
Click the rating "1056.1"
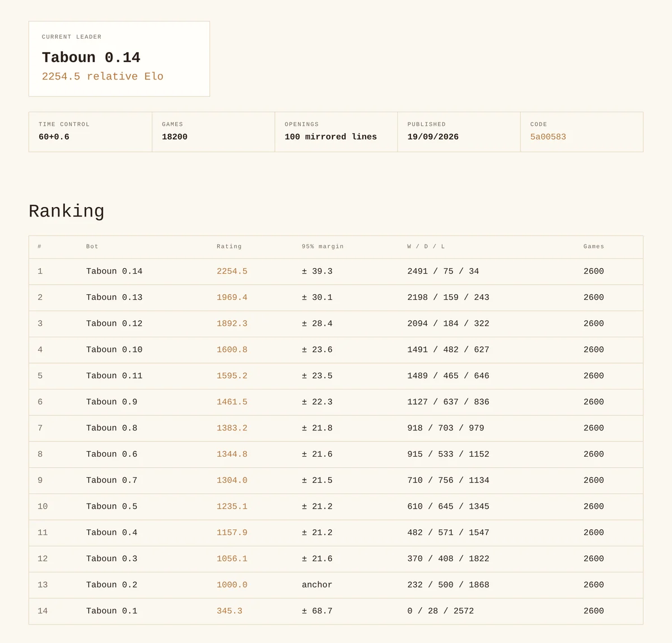(x=232, y=559)
